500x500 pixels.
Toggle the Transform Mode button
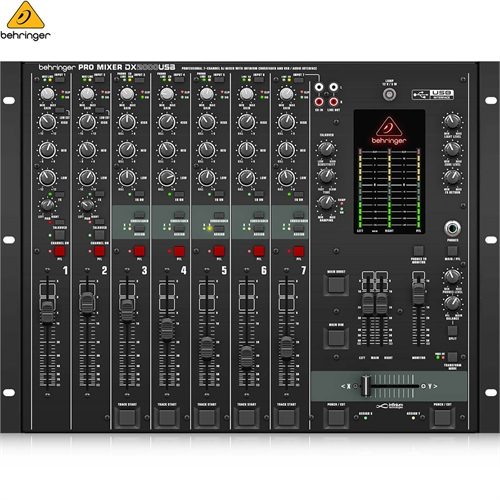tap(452, 357)
